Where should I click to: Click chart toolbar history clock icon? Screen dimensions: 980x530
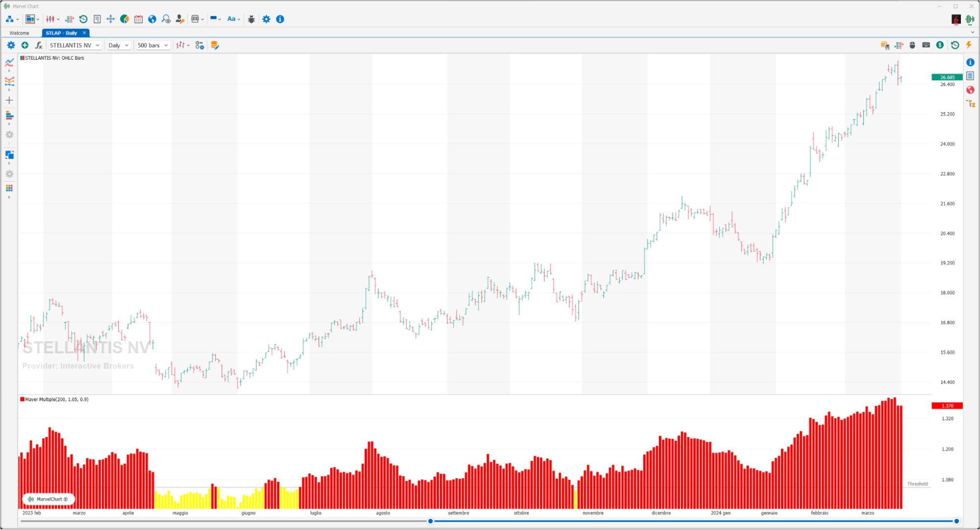(x=955, y=45)
